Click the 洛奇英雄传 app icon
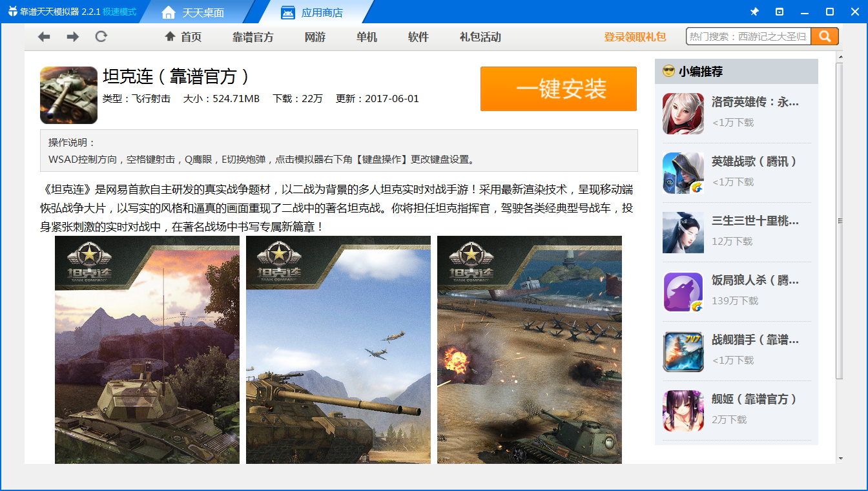Viewport: 868px width, 491px height. pyautogui.click(x=683, y=113)
